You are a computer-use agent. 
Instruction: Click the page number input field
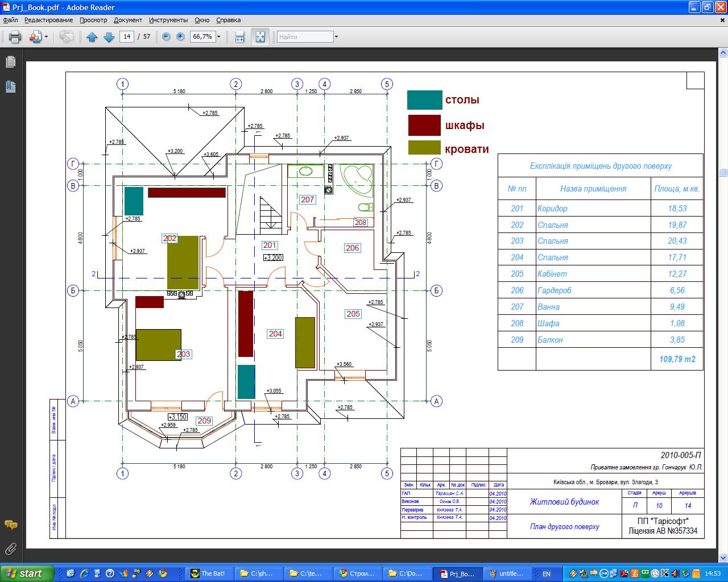(126, 37)
